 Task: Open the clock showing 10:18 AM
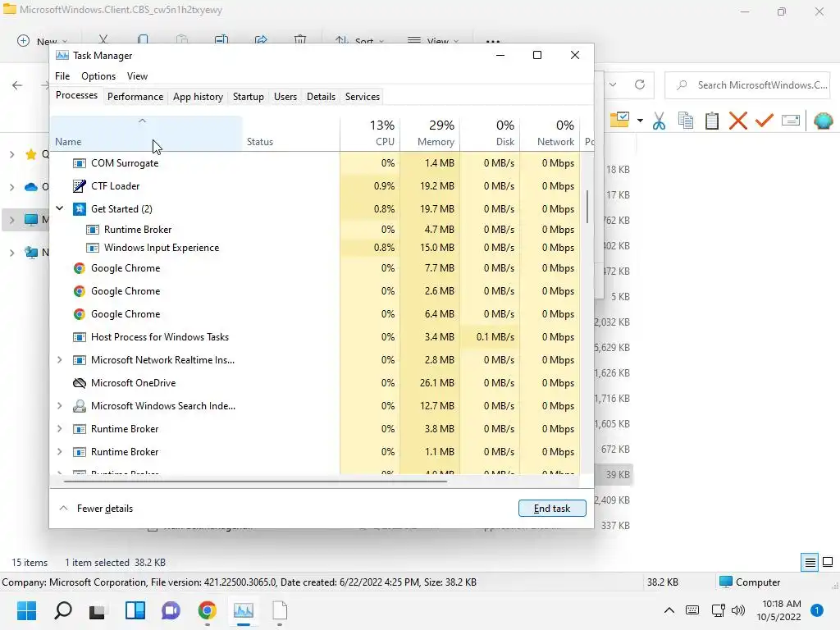pos(781,610)
